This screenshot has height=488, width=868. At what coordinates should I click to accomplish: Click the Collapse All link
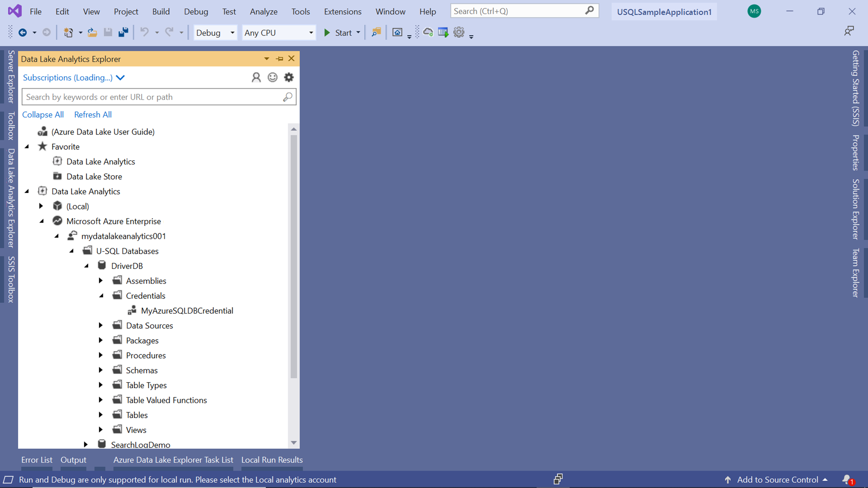(x=43, y=115)
